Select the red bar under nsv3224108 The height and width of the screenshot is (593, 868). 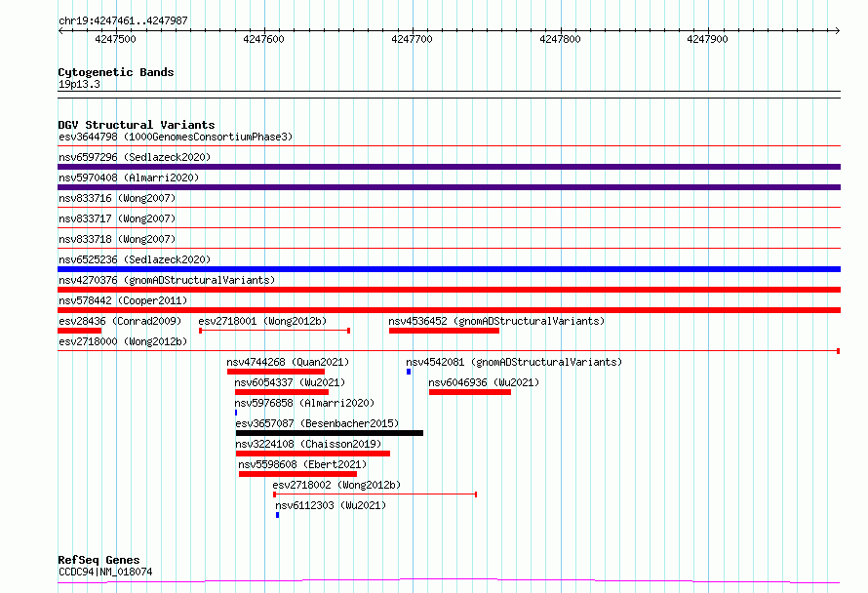click(x=313, y=454)
